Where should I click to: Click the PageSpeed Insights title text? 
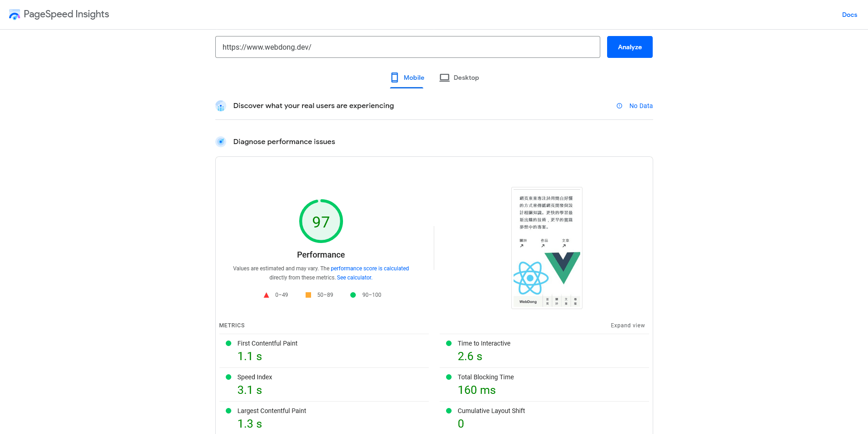click(x=67, y=14)
